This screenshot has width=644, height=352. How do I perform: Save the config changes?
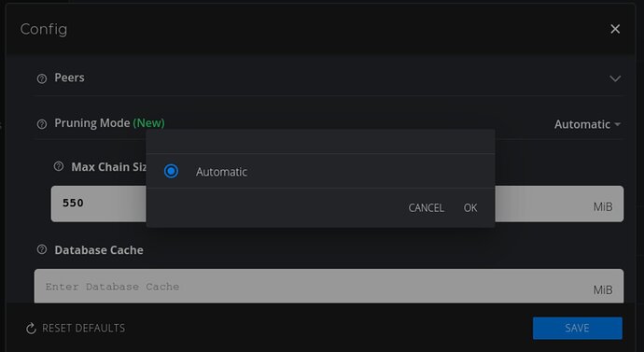pos(578,328)
